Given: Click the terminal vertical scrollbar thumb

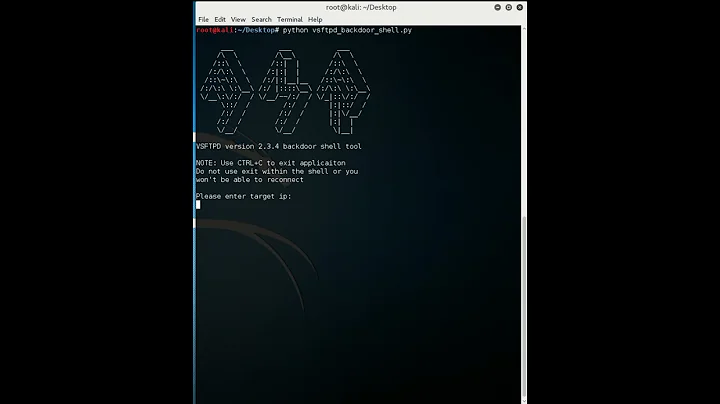Looking at the screenshot, I should [524, 307].
